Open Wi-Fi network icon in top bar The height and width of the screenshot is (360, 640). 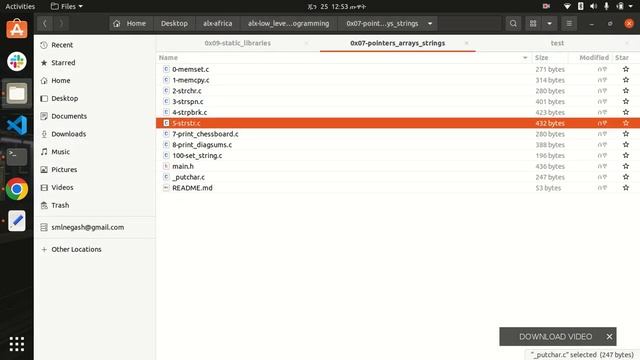(567, 6)
